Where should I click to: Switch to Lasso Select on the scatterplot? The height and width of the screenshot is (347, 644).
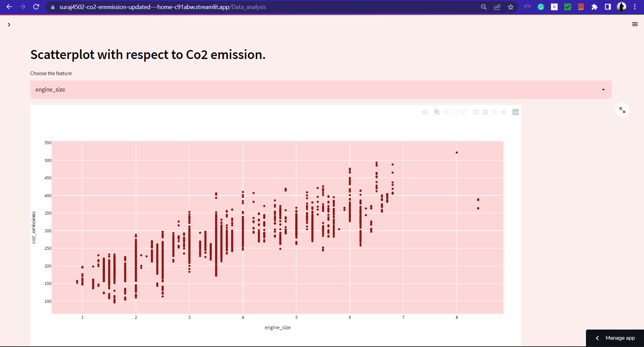point(464,112)
